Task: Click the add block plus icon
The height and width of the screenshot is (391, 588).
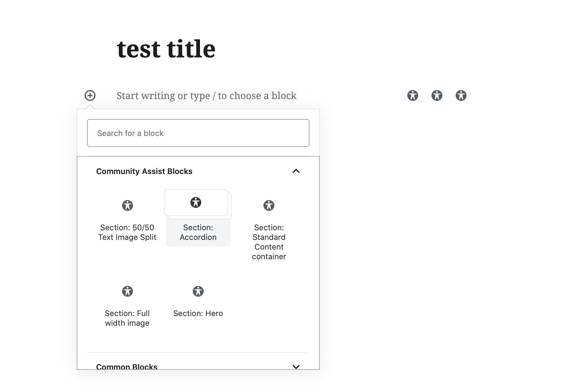Action: click(90, 95)
